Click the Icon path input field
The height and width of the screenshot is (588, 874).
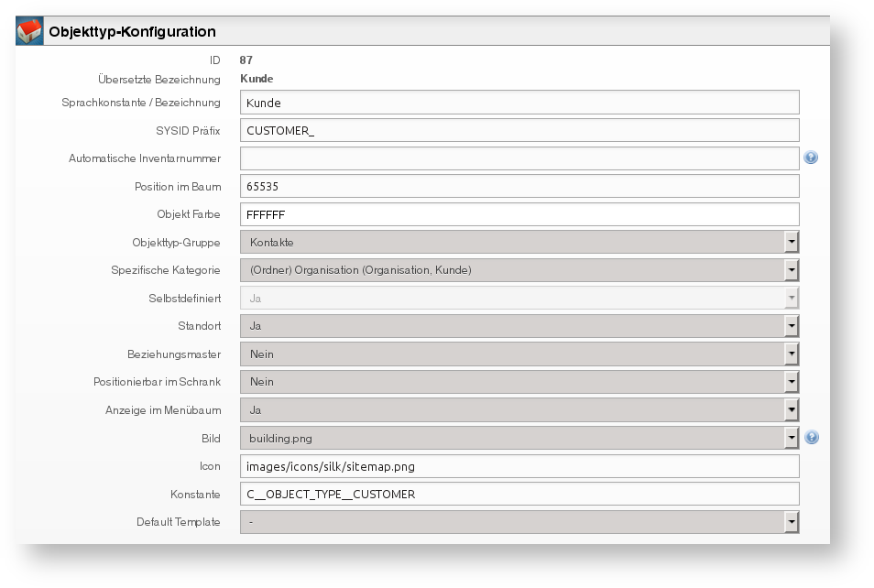[x=519, y=466]
